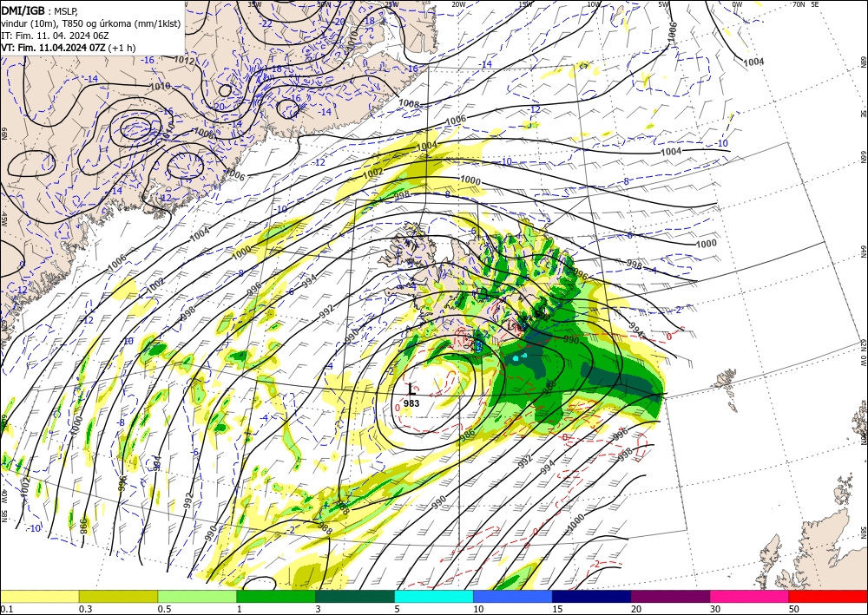Click the 983 low pressure center label
The image size is (868, 615).
(x=411, y=403)
